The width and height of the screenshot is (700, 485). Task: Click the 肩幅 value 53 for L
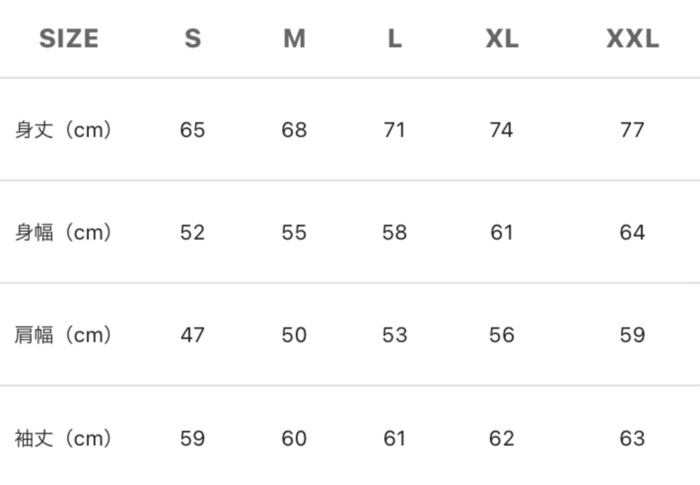(x=395, y=335)
